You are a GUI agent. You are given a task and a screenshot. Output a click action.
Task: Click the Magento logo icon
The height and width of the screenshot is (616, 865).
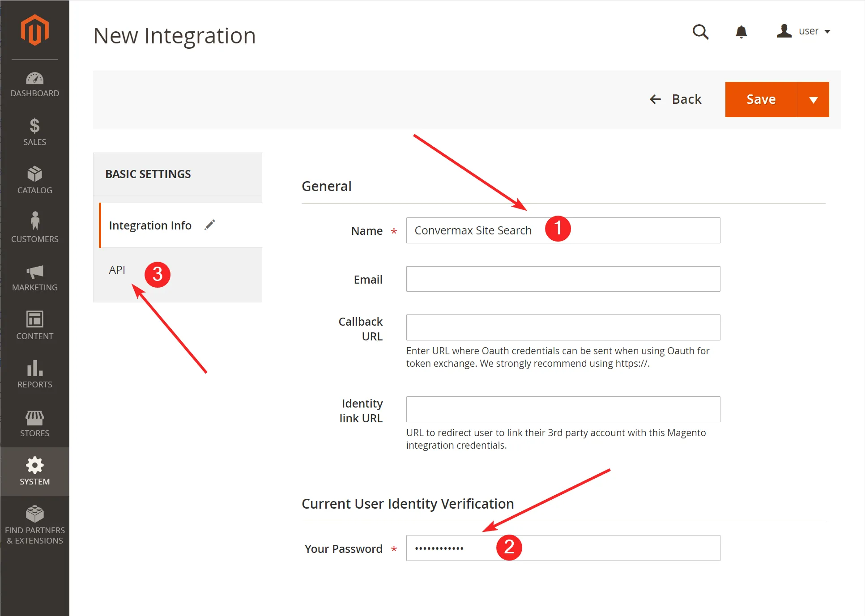[34, 30]
